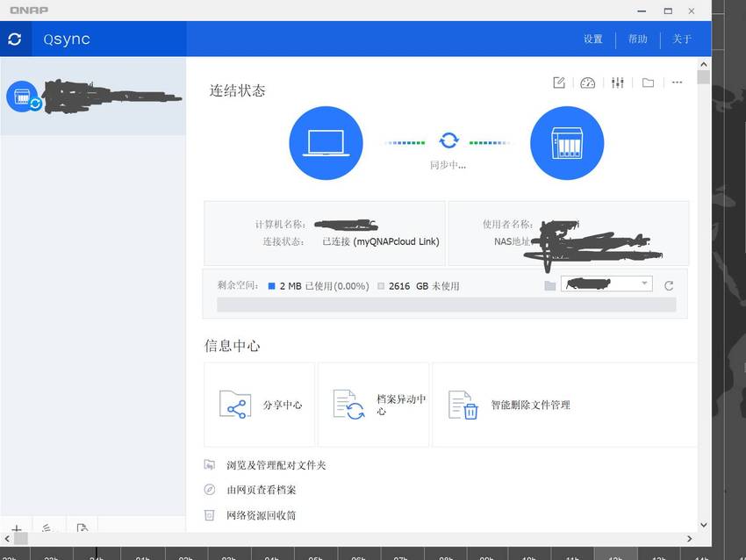
Task: Click the 2616 GB 未使用 text
Action: (x=424, y=286)
